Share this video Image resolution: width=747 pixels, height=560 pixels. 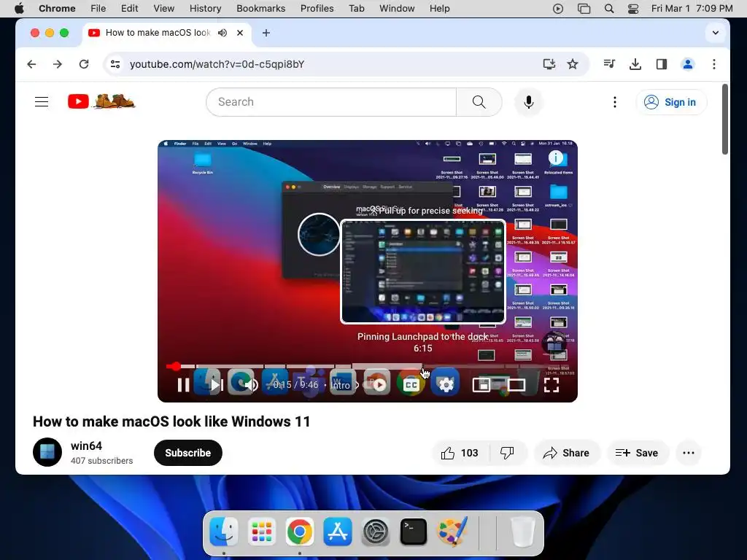[566, 453]
